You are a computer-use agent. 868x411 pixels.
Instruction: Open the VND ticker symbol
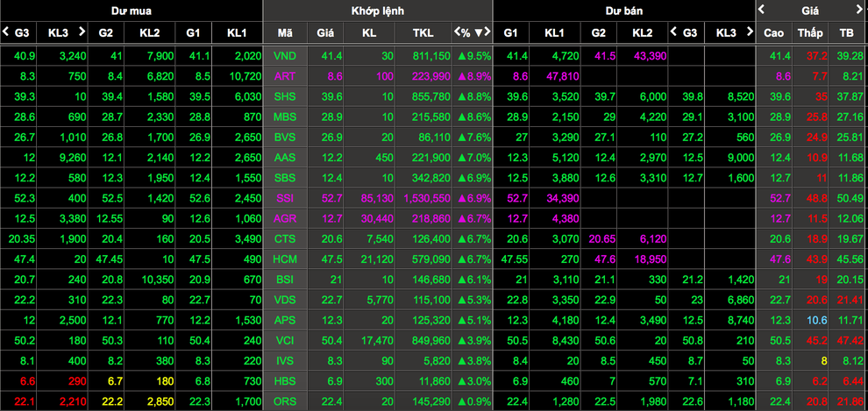pyautogui.click(x=285, y=56)
